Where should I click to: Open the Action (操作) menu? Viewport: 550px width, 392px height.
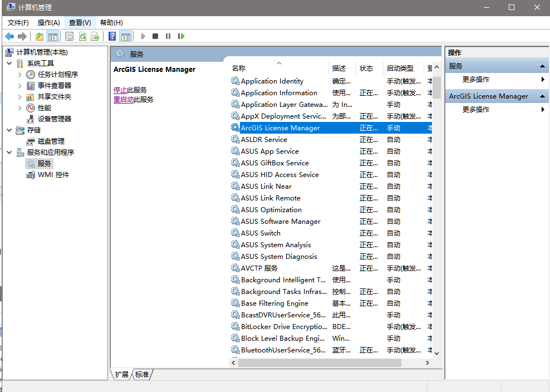pos(49,23)
